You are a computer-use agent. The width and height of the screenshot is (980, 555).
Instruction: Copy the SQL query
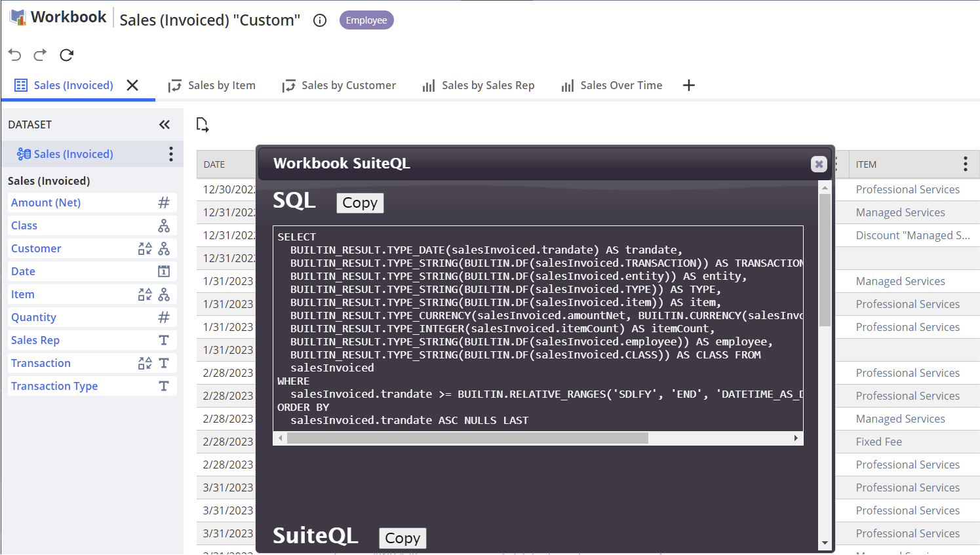click(360, 203)
